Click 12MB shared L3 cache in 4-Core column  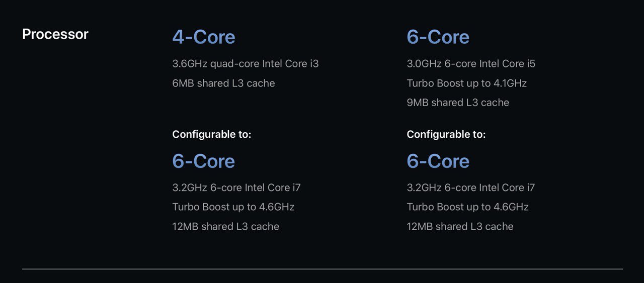click(x=225, y=227)
